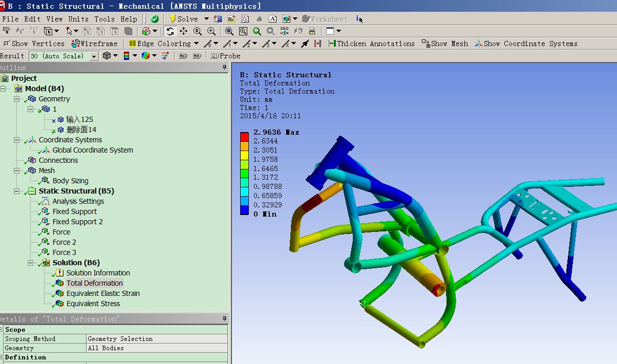Image resolution: width=617 pixels, height=364 pixels.
Task: Set the ISO isometric view icon
Action: 285,31
